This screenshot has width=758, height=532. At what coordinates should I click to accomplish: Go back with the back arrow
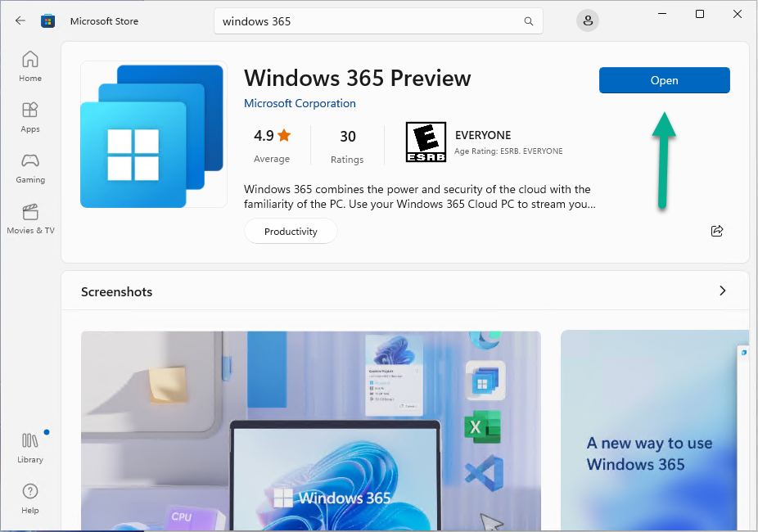point(20,20)
